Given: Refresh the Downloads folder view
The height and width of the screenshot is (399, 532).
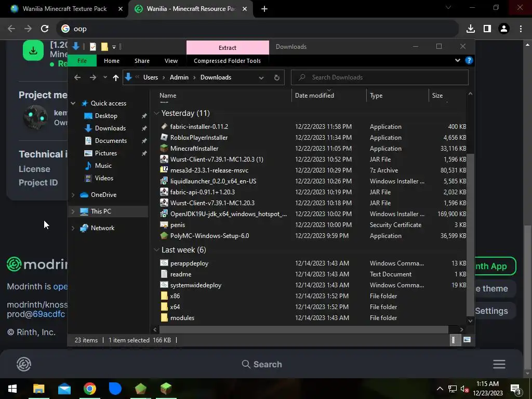Looking at the screenshot, I should (277, 78).
